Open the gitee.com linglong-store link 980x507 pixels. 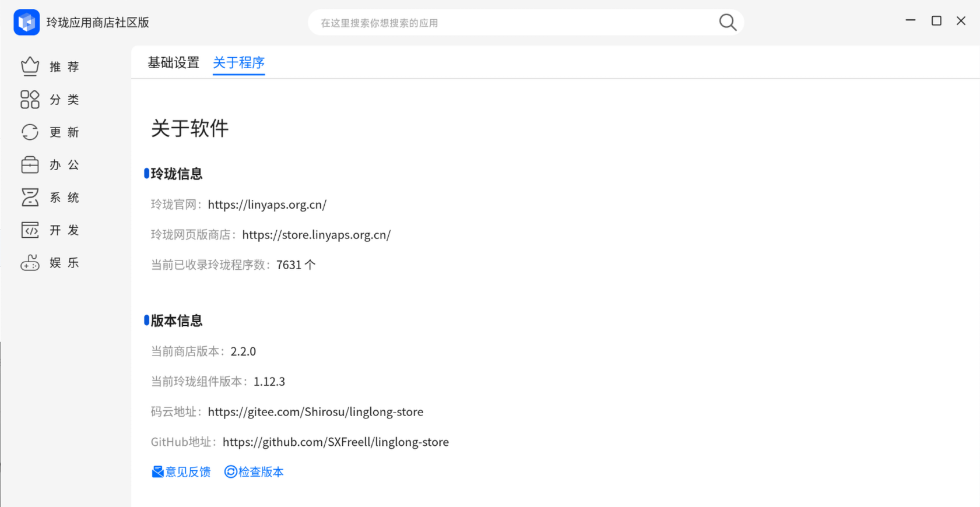pos(315,412)
